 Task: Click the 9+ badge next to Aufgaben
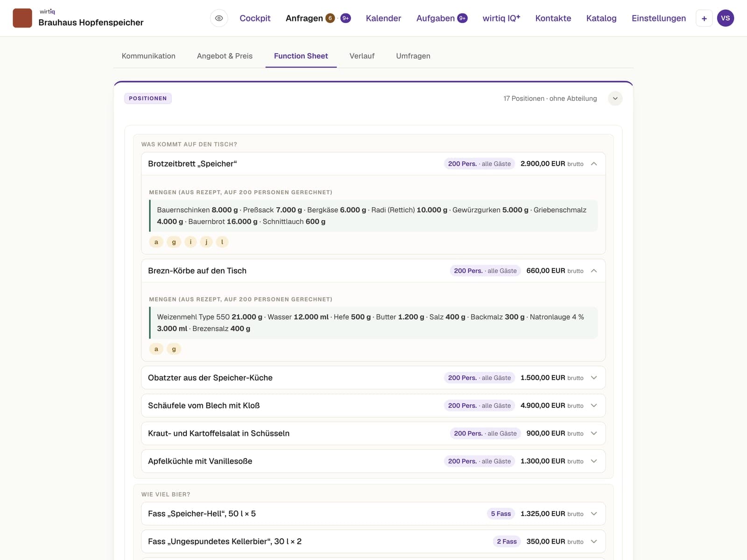462,18
